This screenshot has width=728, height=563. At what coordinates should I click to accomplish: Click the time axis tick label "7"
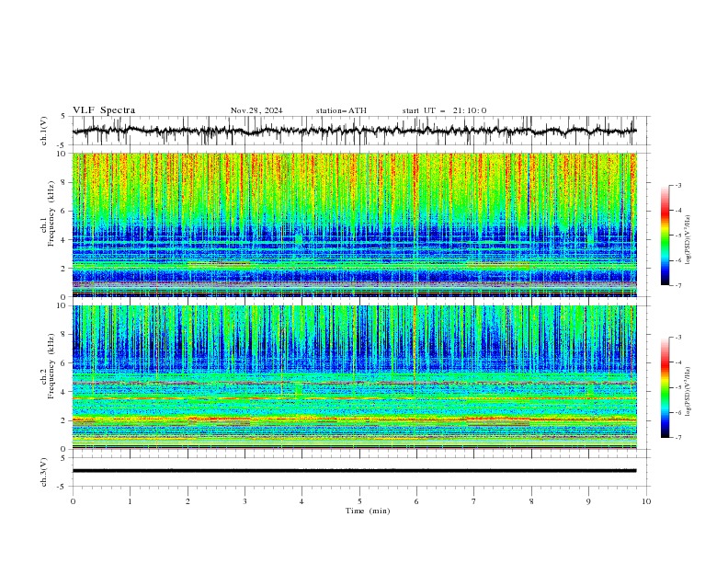[x=473, y=501]
